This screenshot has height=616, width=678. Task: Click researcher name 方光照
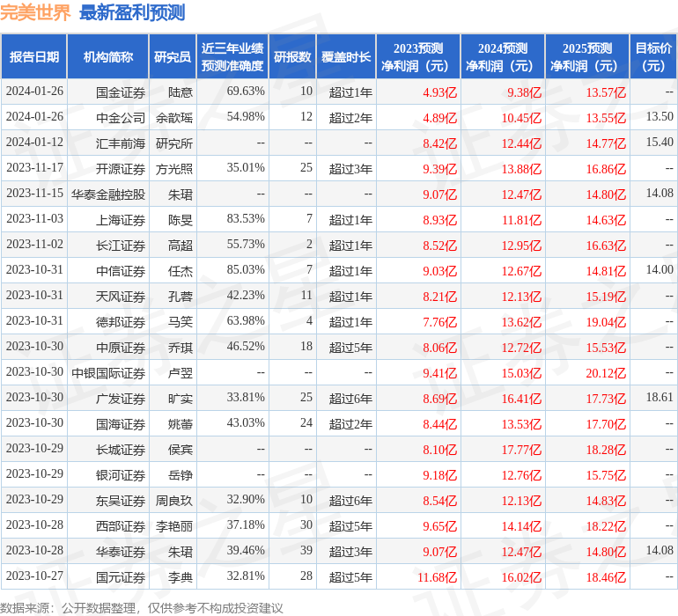tap(174, 169)
